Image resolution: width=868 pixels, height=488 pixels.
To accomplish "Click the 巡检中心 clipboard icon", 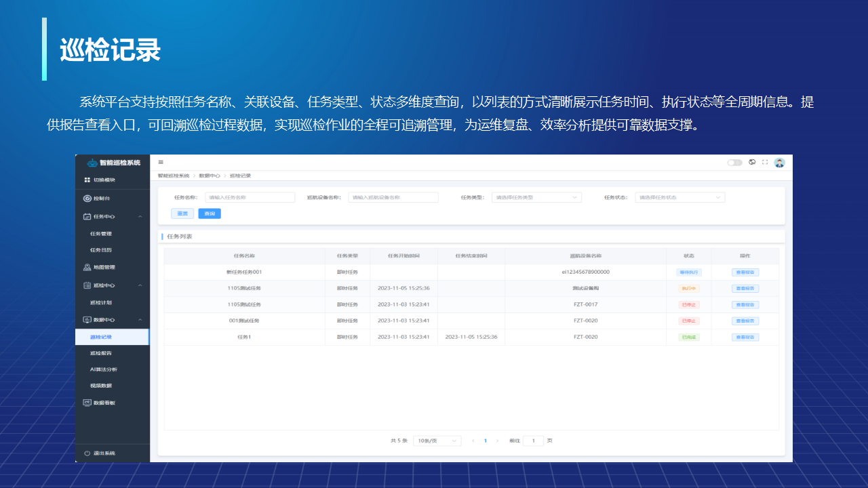I will (87, 285).
